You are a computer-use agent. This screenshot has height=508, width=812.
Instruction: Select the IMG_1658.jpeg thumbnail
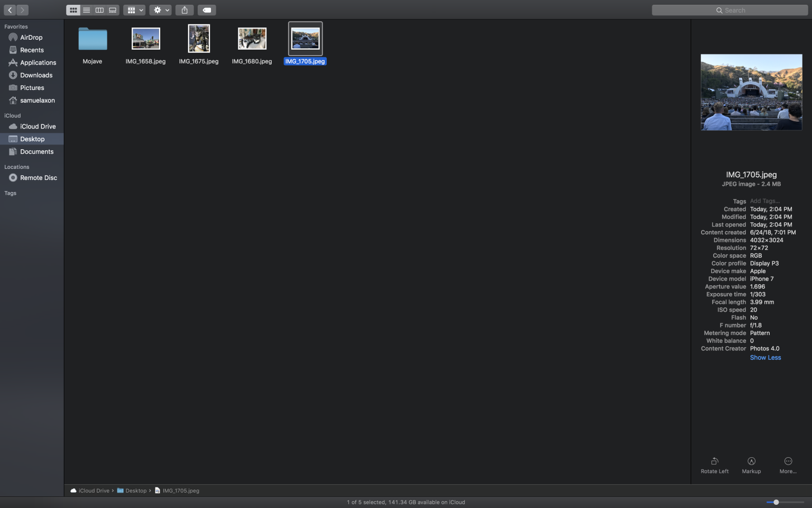(x=145, y=38)
